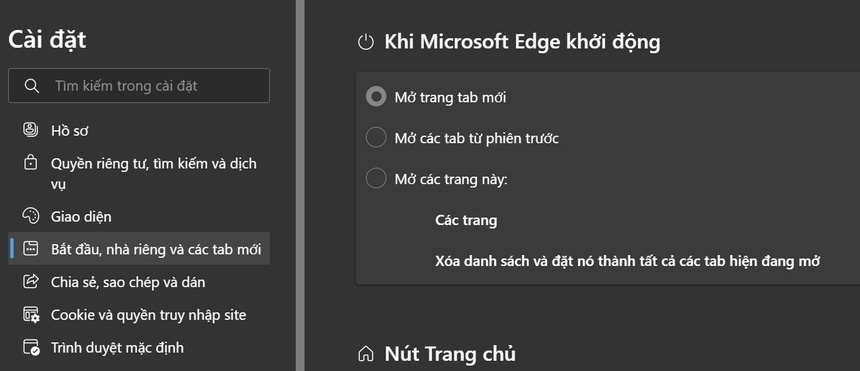Image resolution: width=860 pixels, height=371 pixels.
Task: Click the search magnifier icon
Action: [x=32, y=86]
